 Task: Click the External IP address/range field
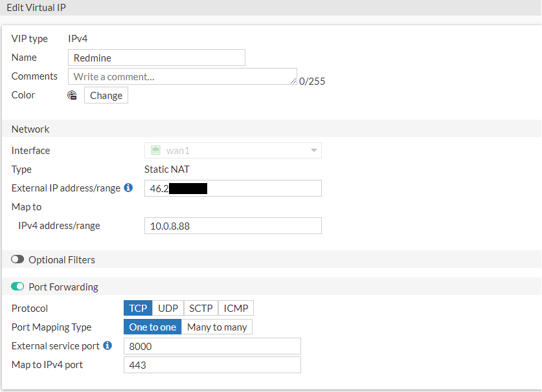(x=233, y=188)
